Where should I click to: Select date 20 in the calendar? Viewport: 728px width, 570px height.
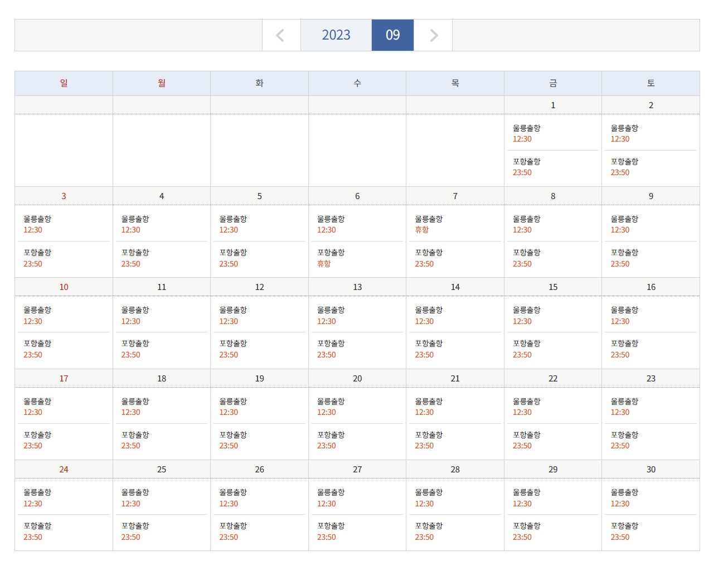tap(357, 378)
